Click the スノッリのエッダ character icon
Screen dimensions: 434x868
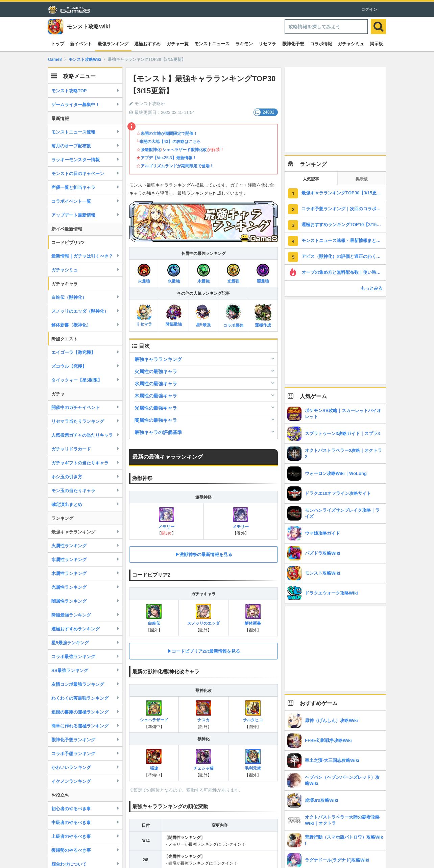tap(203, 611)
